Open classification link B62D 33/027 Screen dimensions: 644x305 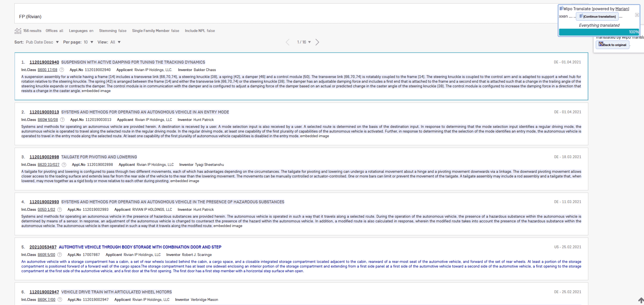tap(48, 165)
